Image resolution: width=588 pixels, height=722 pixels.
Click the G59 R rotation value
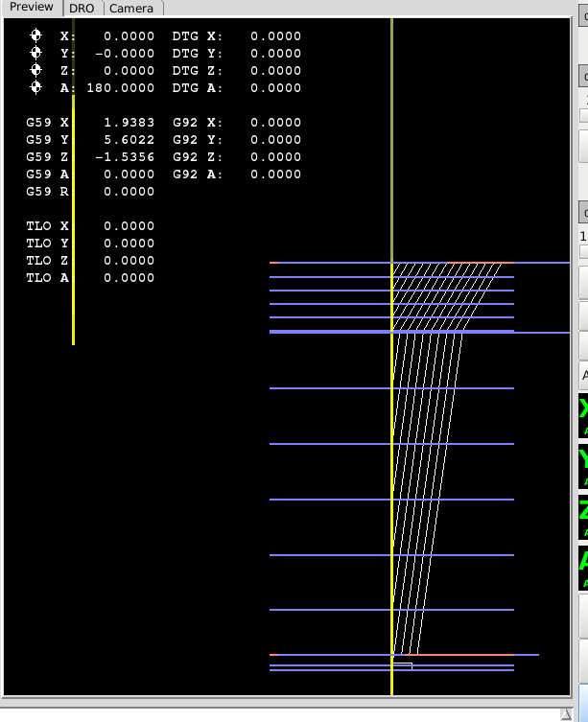pyautogui.click(x=129, y=192)
